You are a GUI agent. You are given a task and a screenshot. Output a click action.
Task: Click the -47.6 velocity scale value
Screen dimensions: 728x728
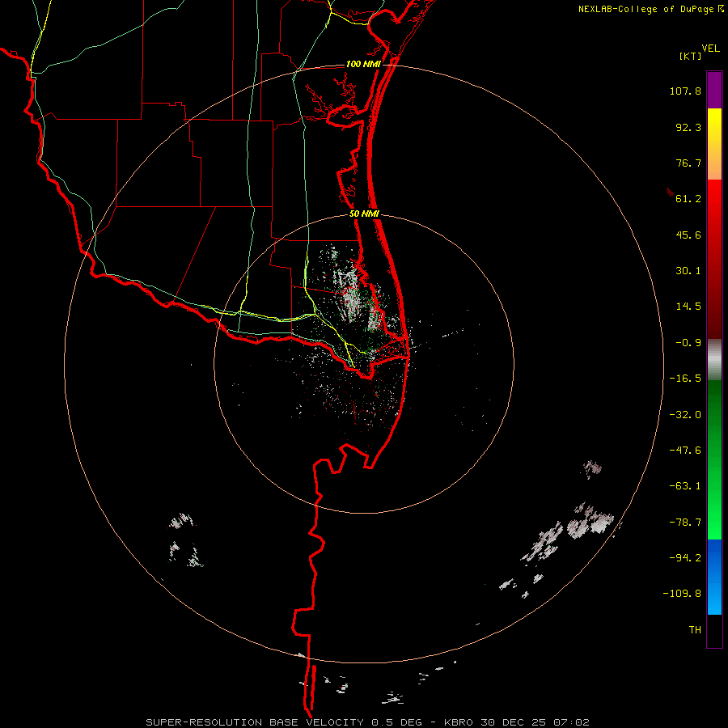pos(685,451)
